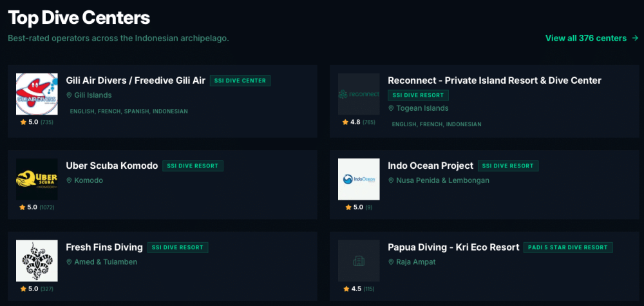The width and height of the screenshot is (644, 306).
Task: Click SSI DIVE RESORT badge on Uber Scuba
Action: pyautogui.click(x=193, y=166)
